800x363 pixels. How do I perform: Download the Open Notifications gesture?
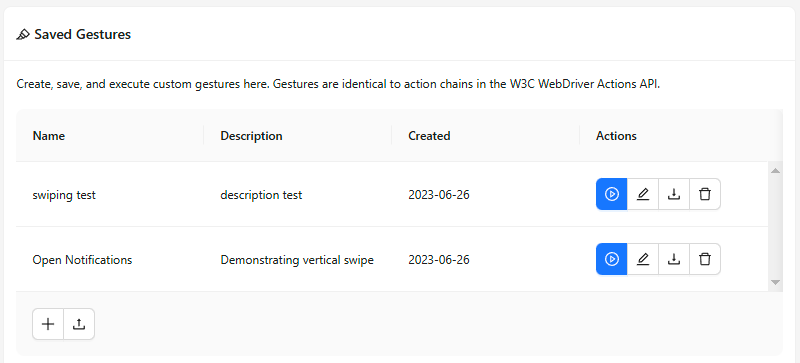pyautogui.click(x=674, y=259)
